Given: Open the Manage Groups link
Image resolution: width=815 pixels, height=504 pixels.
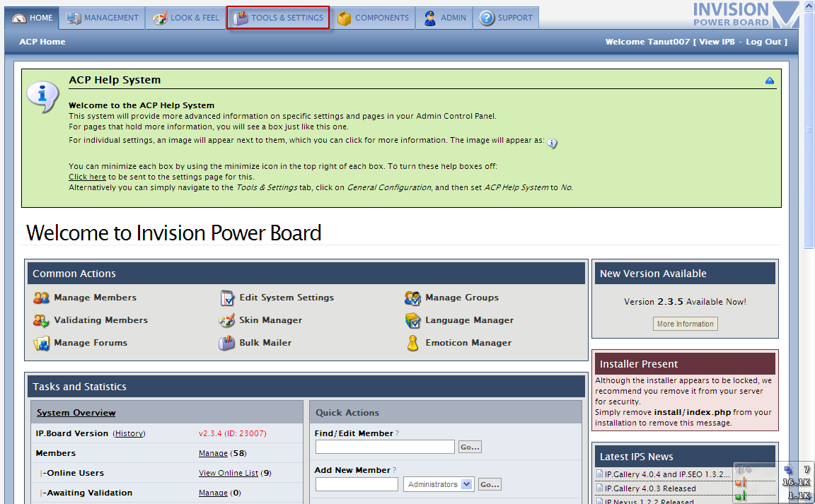Looking at the screenshot, I should tap(461, 298).
